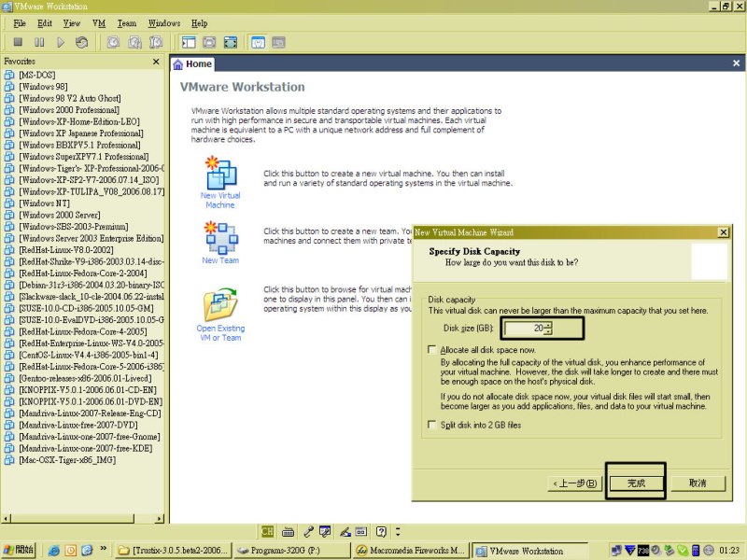
Task: Select the Home tab
Action: click(x=192, y=63)
